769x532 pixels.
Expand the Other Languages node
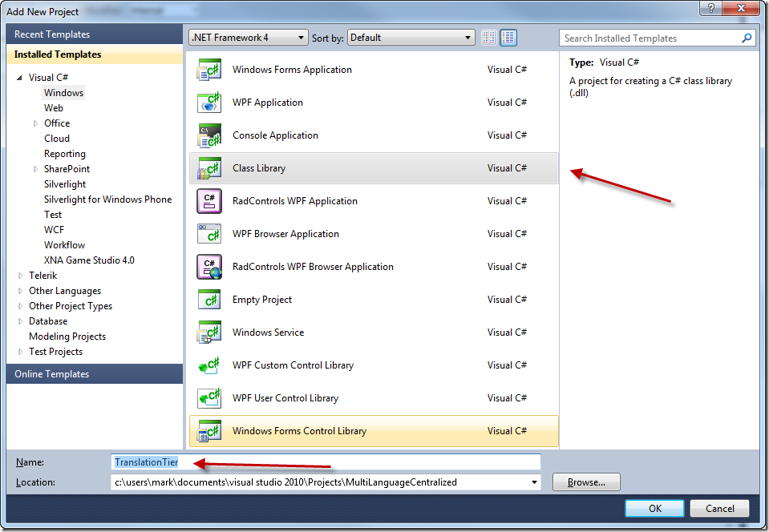point(20,291)
